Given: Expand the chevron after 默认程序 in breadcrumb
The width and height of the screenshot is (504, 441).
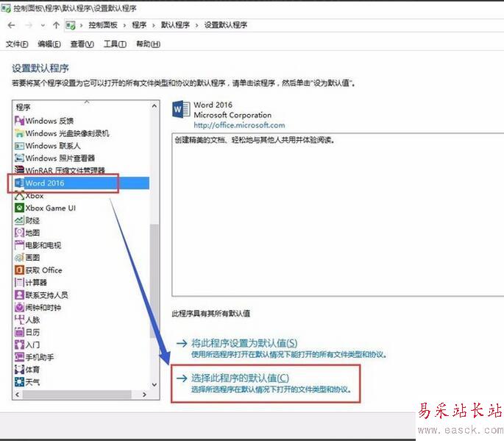Looking at the screenshot, I should 196,26.
